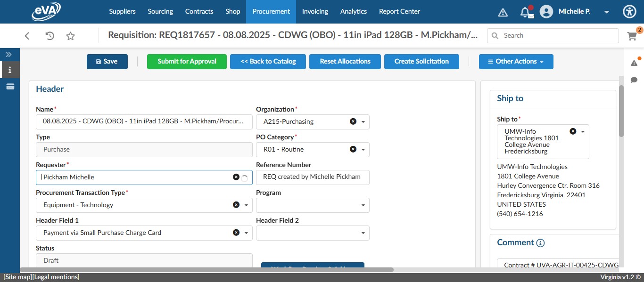Open the Ship to address dropdown
Image resolution: width=644 pixels, height=282 pixels.
click(x=583, y=131)
